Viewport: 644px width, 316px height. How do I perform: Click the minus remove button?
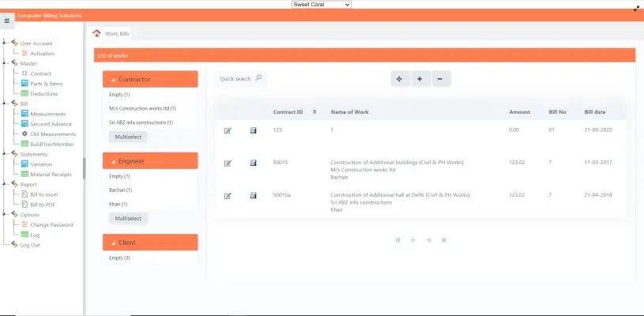point(440,79)
